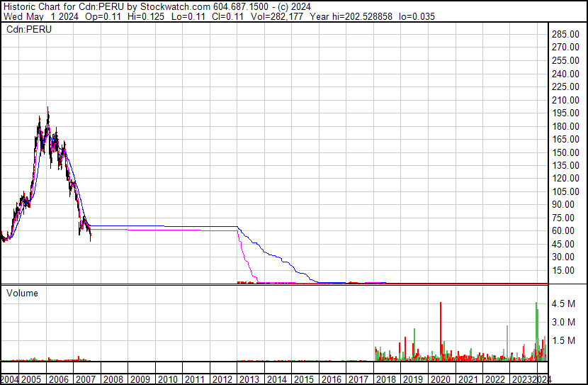The image size is (588, 385).
Task: Click the 2006 year label on time axis
Action: point(59,379)
